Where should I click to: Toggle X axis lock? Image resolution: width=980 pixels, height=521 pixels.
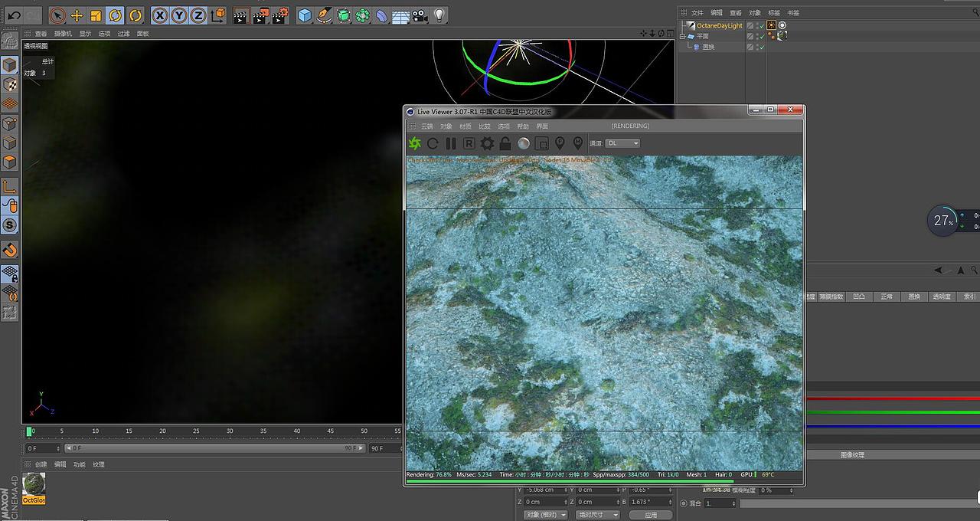(x=159, y=15)
